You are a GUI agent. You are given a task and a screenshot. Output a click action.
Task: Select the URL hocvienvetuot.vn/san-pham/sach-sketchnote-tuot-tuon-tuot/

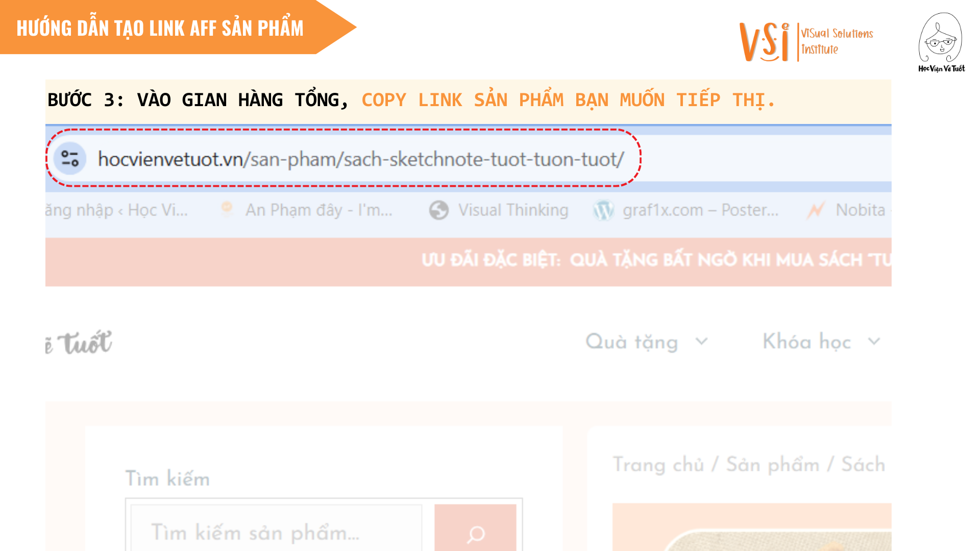[361, 159]
